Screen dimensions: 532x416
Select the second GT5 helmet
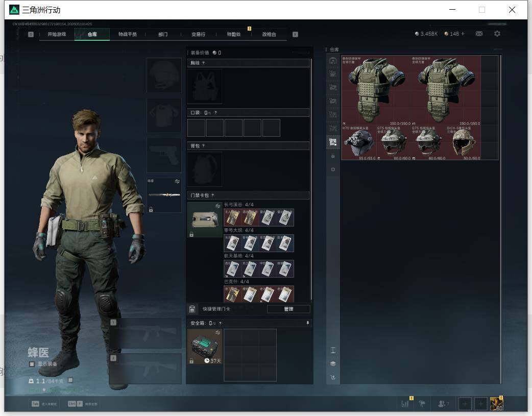coord(428,142)
